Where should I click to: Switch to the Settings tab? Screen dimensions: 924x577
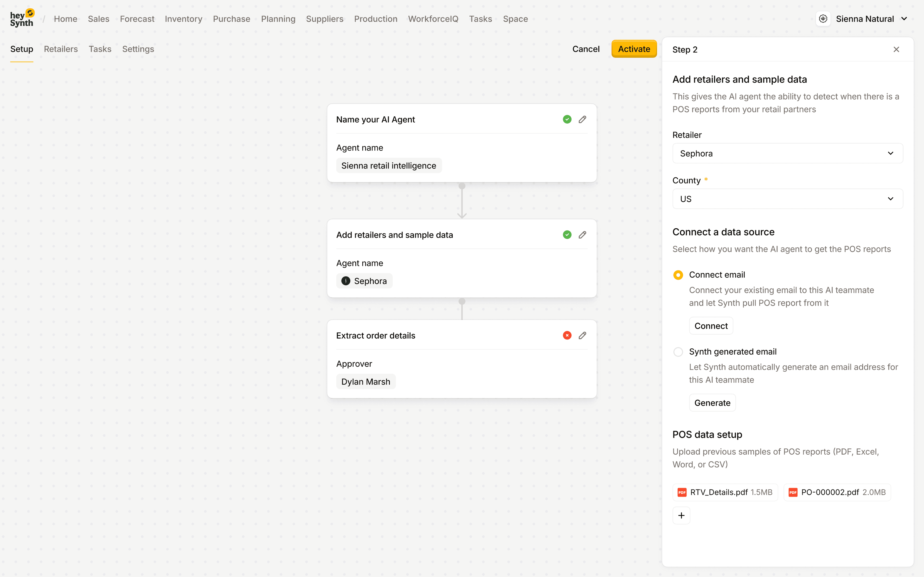click(x=138, y=49)
